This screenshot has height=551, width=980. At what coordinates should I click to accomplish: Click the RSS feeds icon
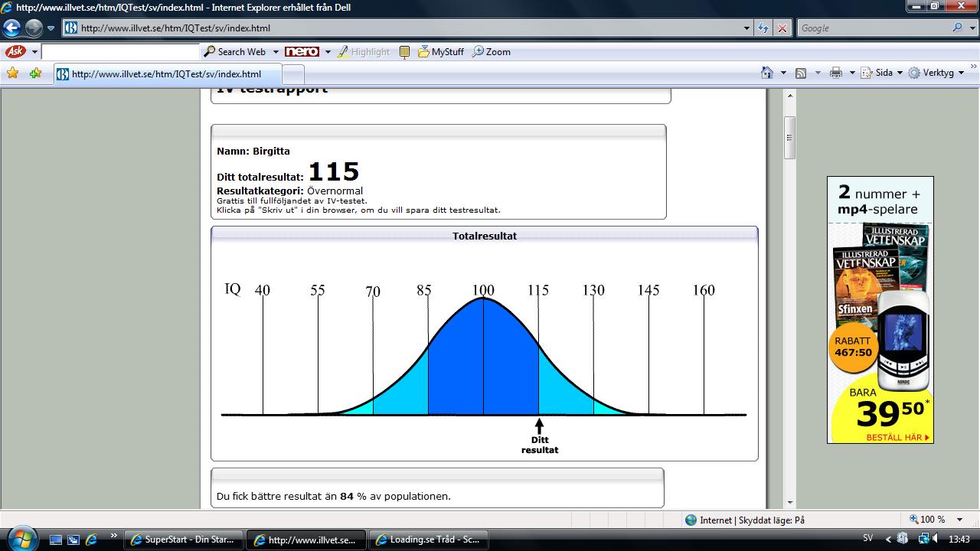click(801, 73)
